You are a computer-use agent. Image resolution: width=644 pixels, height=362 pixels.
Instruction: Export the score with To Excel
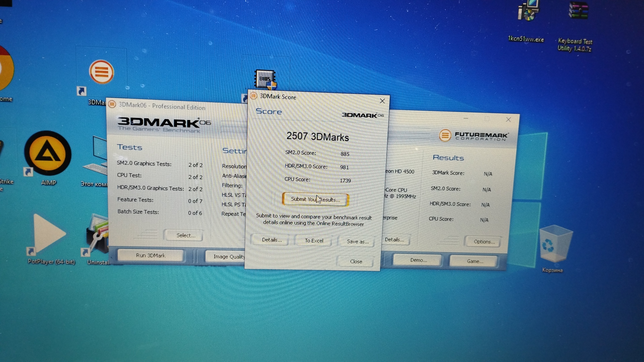click(314, 241)
